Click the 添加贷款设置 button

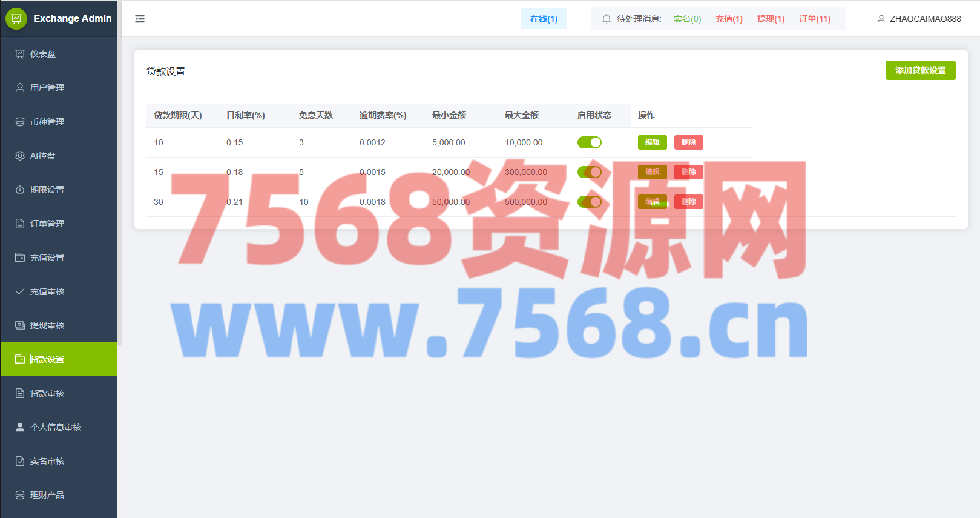click(920, 70)
